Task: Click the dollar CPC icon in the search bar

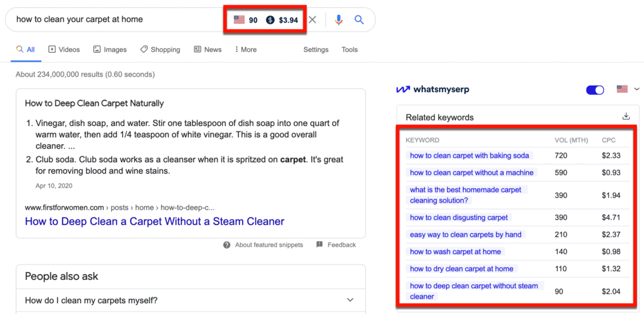Action: 270,20
